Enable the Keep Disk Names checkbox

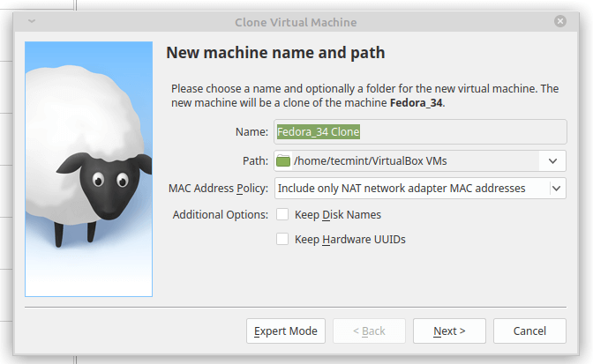pos(282,214)
